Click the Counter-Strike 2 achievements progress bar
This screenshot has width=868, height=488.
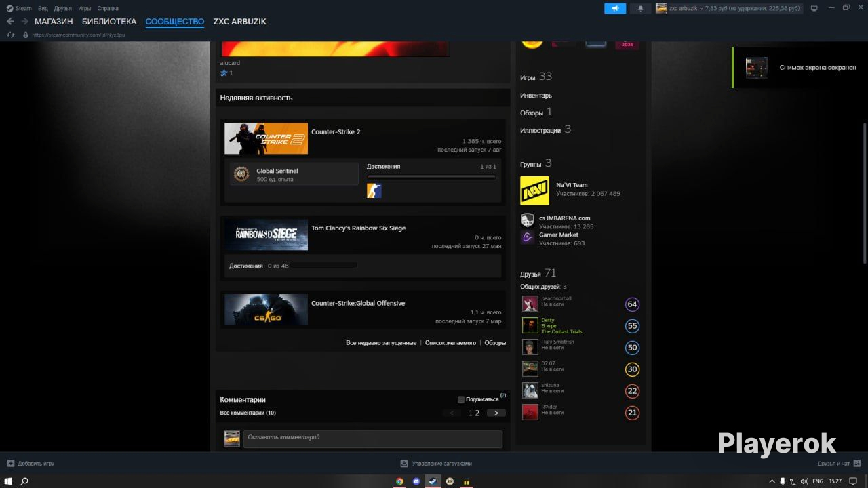pyautogui.click(x=431, y=177)
